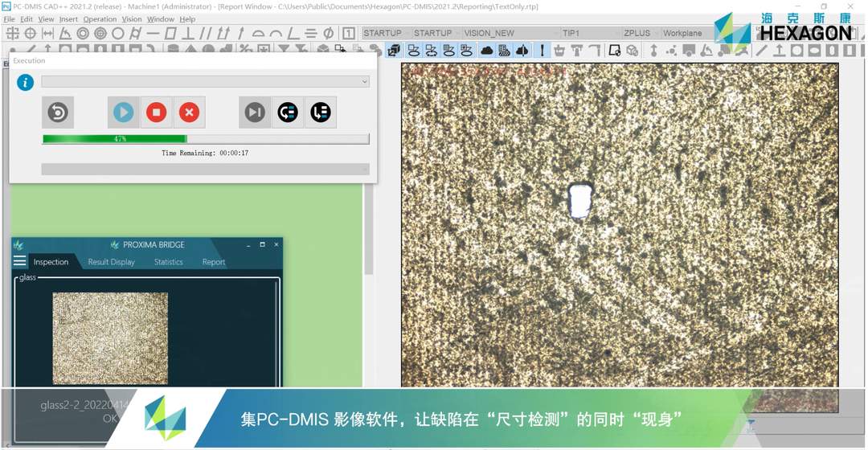Click the white defect in live image
The height and width of the screenshot is (450, 868).
coord(580,200)
